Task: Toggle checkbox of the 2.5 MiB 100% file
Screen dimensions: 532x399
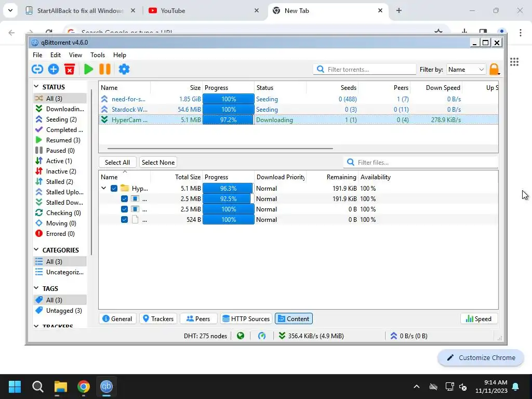Action: coord(124,209)
